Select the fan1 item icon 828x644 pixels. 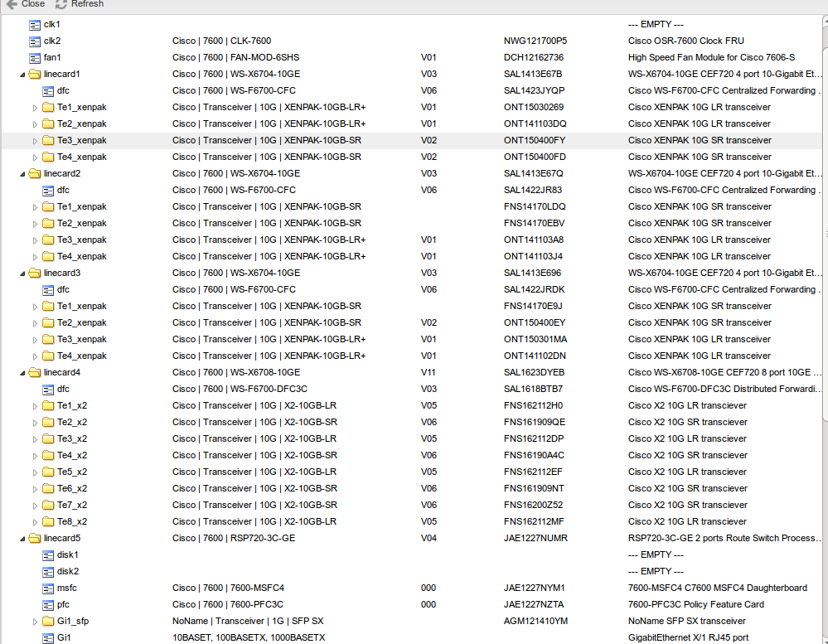pyautogui.click(x=35, y=58)
